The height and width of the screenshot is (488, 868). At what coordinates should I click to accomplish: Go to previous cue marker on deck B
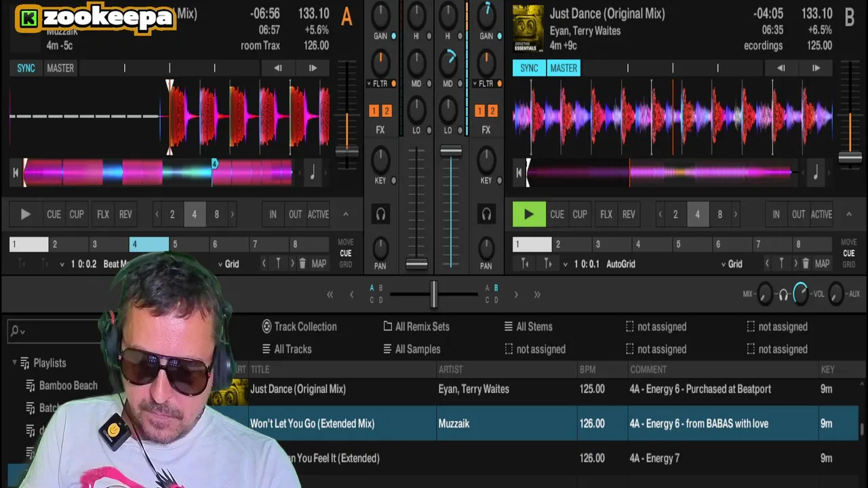point(525,264)
